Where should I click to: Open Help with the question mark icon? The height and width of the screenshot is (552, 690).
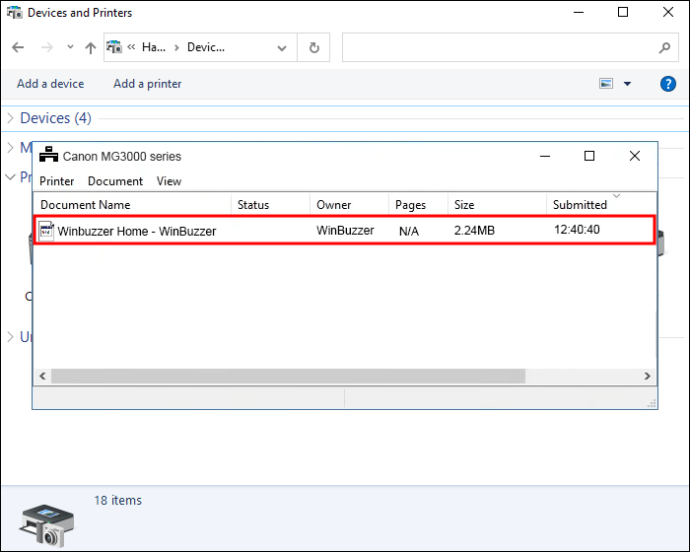(x=668, y=84)
